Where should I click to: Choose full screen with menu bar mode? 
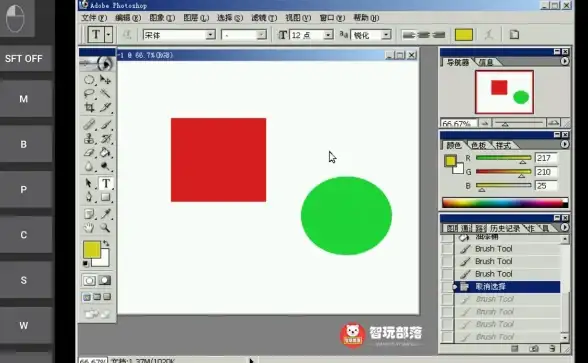pos(97,297)
